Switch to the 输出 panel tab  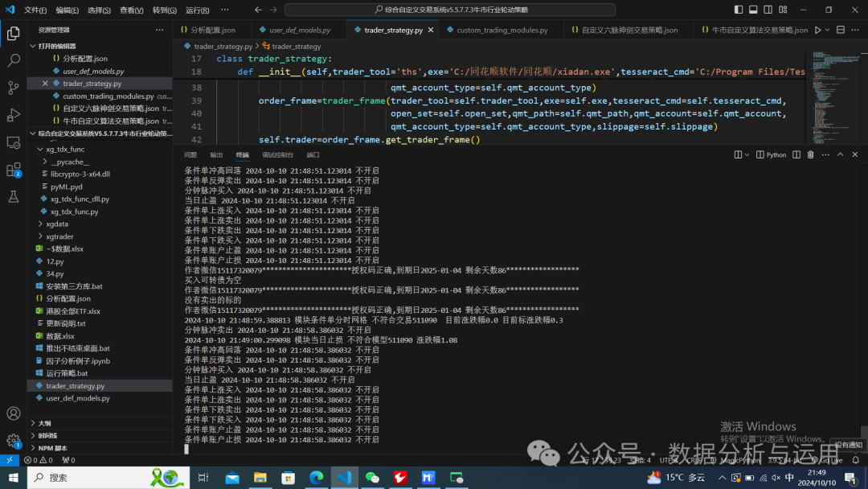click(216, 155)
